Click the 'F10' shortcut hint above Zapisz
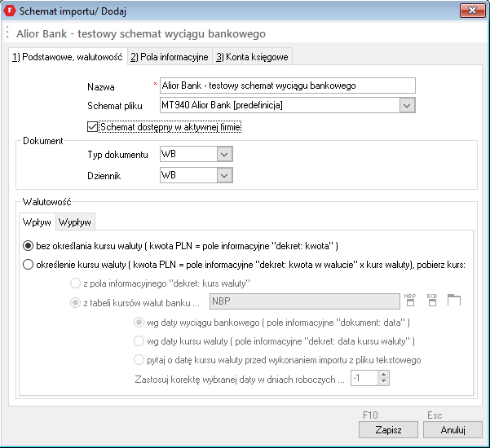 [x=370, y=415]
